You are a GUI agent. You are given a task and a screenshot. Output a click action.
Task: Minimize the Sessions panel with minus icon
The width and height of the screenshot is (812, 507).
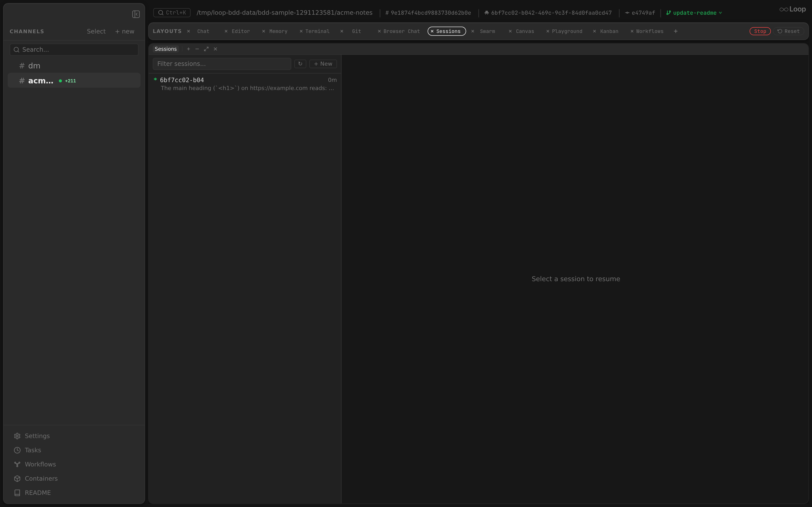pos(197,49)
